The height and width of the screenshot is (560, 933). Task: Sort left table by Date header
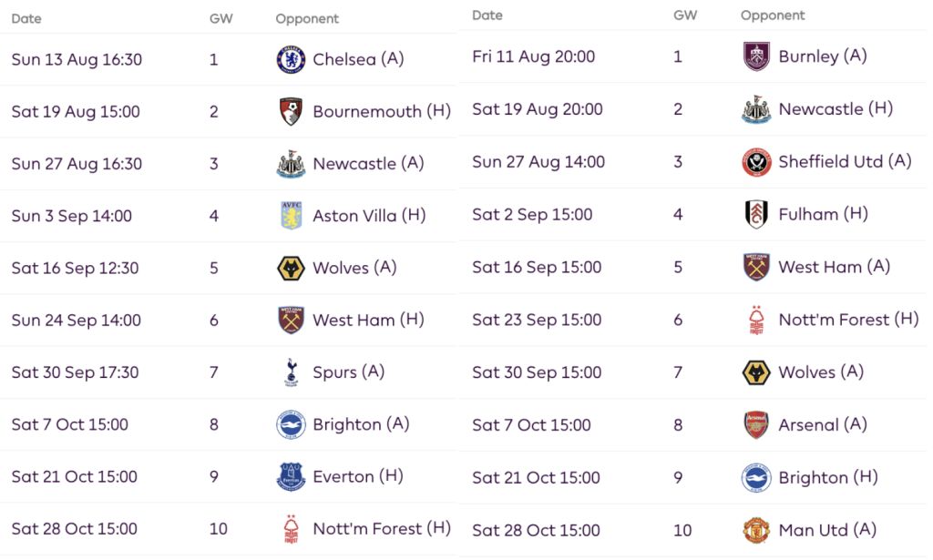click(26, 18)
